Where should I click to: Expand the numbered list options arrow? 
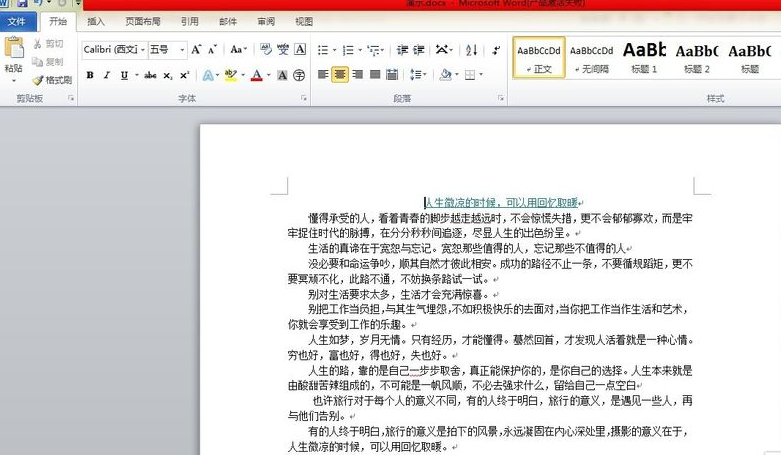click(x=360, y=50)
